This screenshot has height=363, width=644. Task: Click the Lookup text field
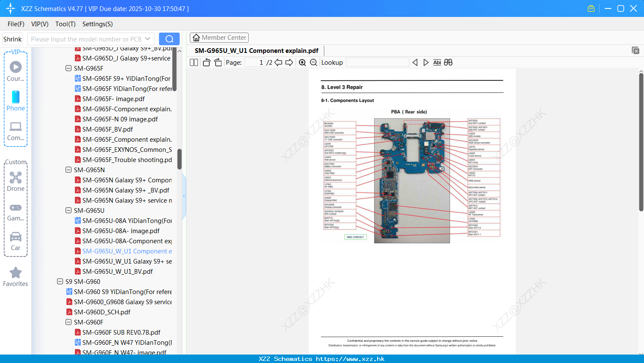pyautogui.click(x=377, y=63)
